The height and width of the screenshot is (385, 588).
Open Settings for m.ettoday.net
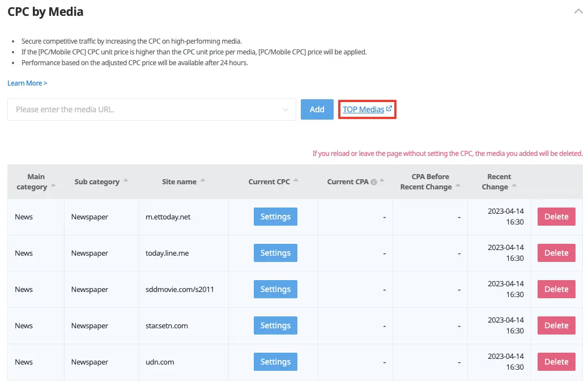pos(275,217)
